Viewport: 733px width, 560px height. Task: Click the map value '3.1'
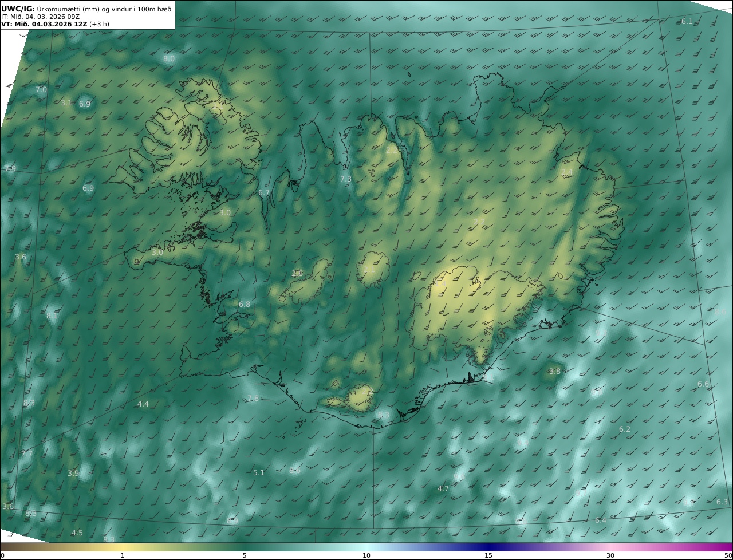(x=66, y=103)
